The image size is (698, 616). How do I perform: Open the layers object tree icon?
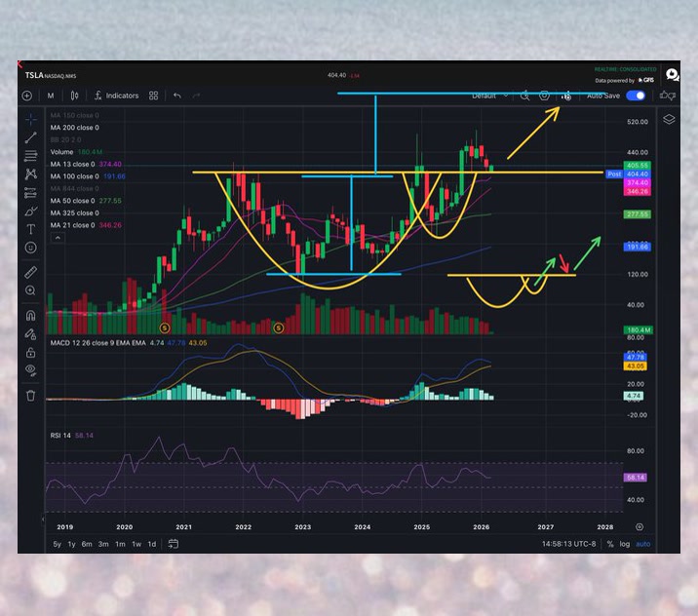coord(669,119)
